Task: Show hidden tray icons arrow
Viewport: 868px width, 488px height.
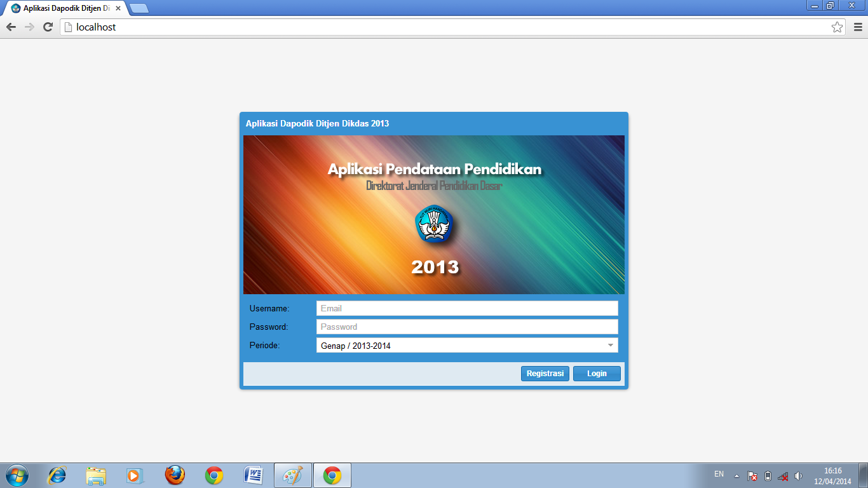Action: pos(736,476)
